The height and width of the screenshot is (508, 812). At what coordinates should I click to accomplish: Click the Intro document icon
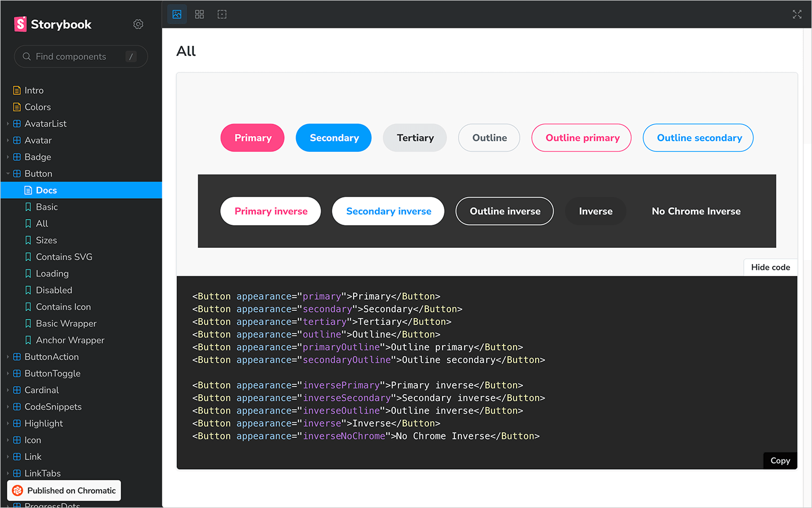[17, 90]
